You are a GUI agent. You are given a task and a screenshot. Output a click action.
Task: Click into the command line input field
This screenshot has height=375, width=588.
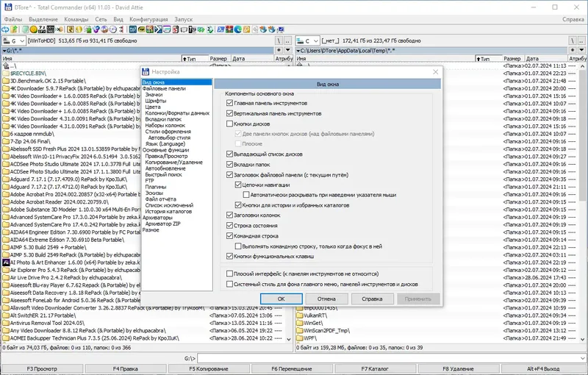click(389, 358)
